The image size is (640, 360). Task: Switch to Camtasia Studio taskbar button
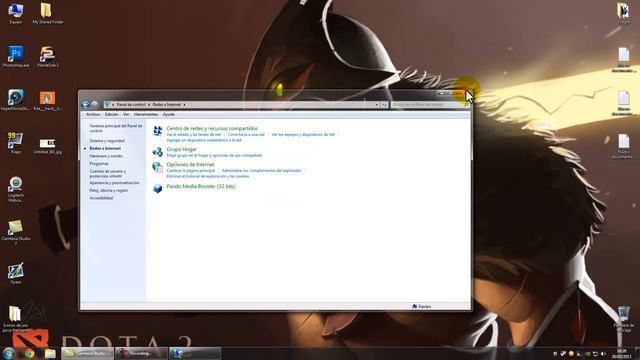pos(87,353)
